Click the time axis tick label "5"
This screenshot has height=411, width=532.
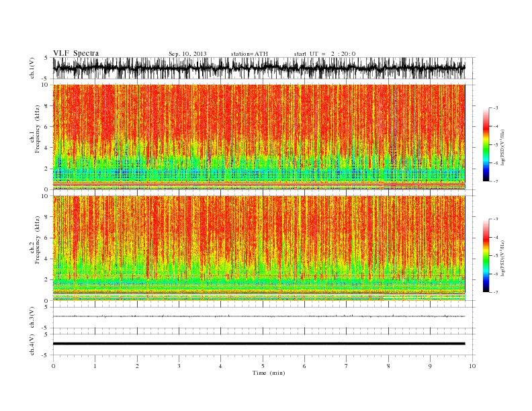point(263,366)
